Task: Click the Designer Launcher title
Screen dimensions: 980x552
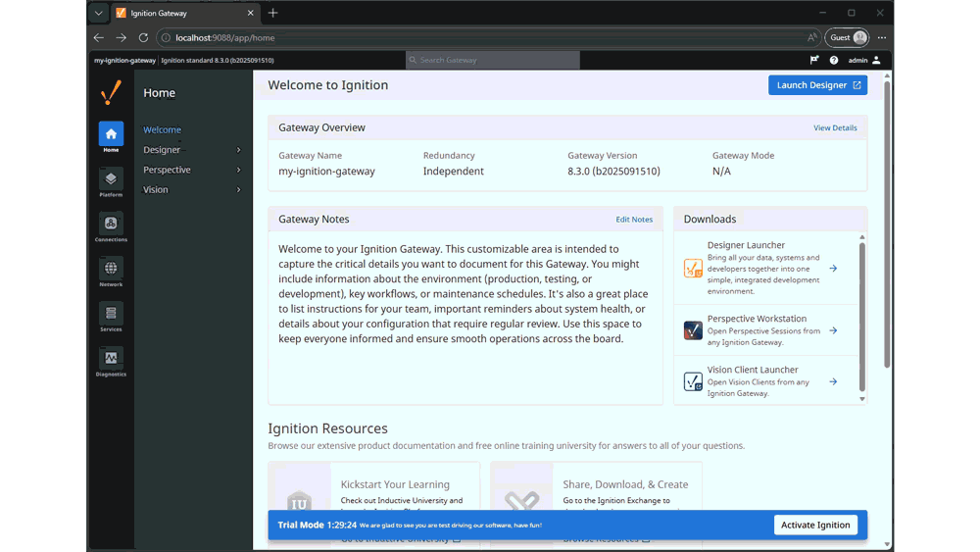Action: click(x=746, y=245)
